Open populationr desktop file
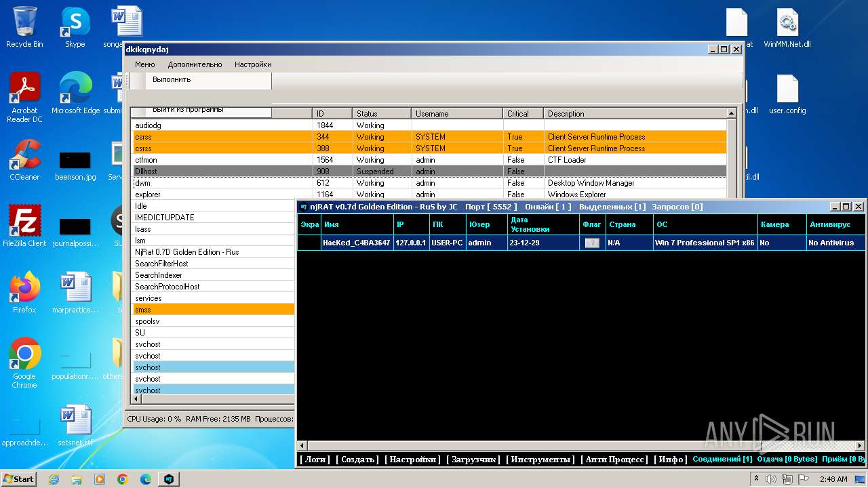Screen dimensions: 868x488 [75, 366]
